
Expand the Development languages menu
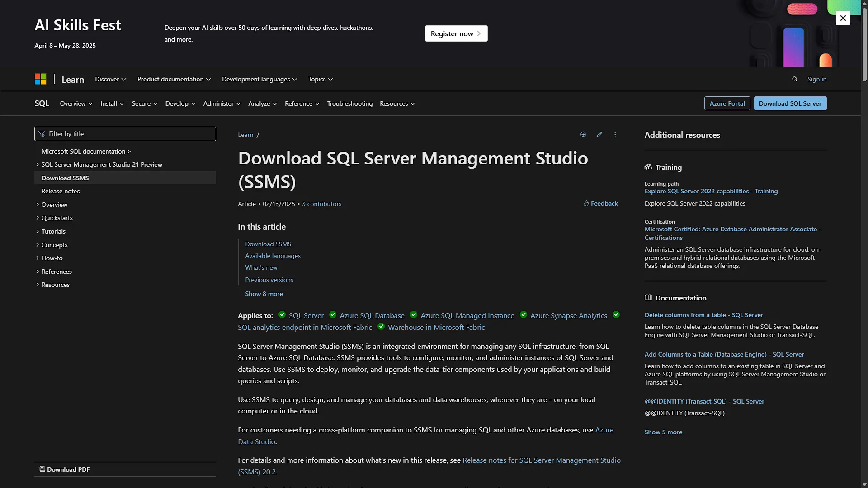[259, 79]
